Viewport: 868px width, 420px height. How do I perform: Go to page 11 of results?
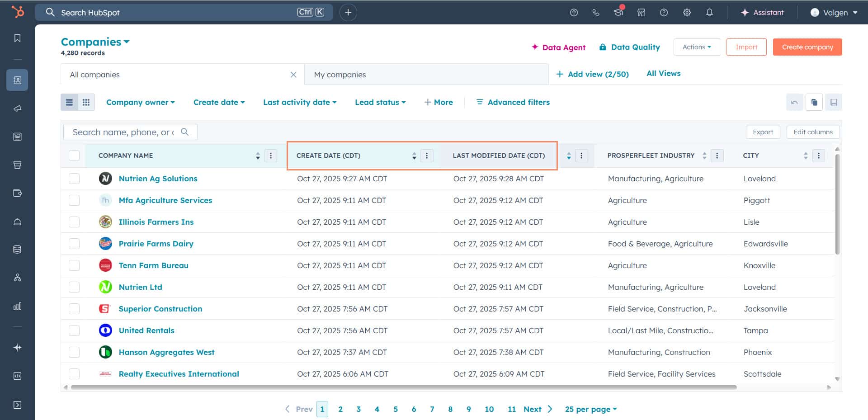tap(512, 409)
